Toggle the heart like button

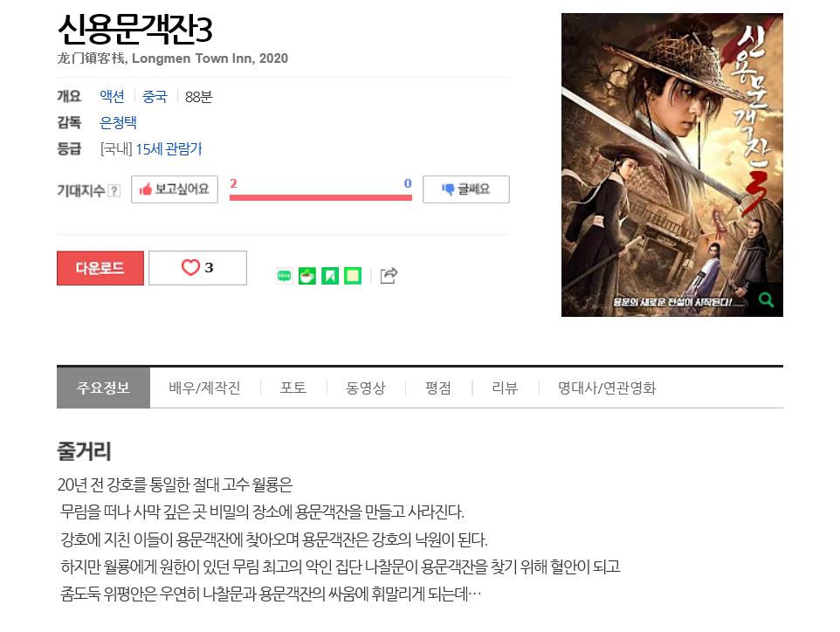point(197,268)
